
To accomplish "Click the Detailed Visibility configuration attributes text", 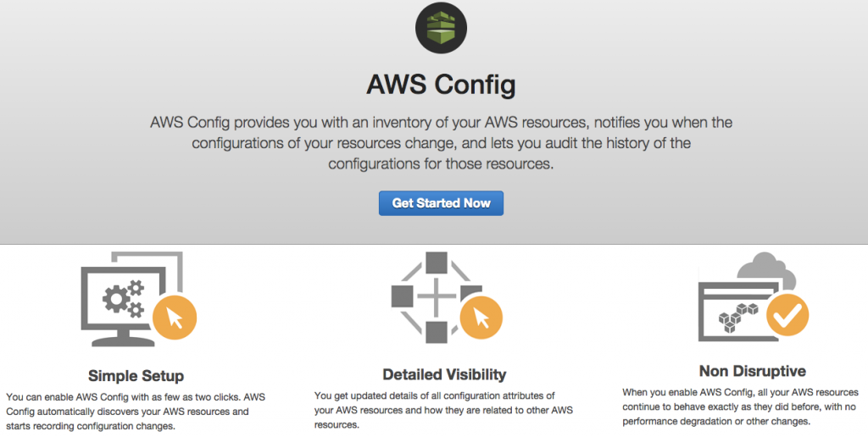I will tap(443, 411).
